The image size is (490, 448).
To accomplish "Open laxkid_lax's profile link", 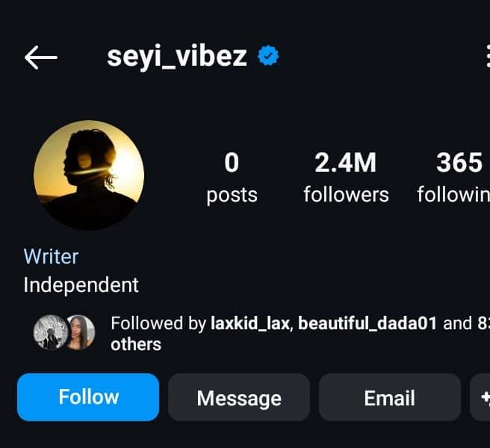I will click(x=254, y=323).
